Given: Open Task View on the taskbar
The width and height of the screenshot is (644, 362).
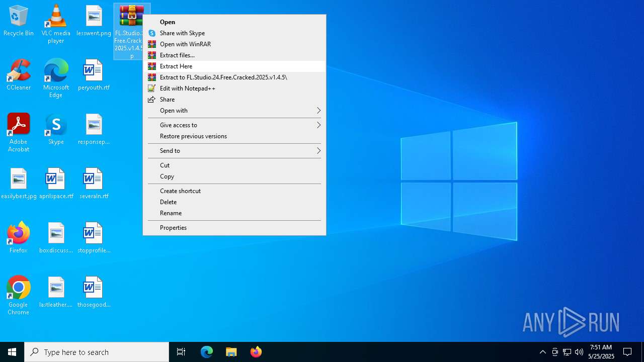Looking at the screenshot, I should click(x=181, y=352).
